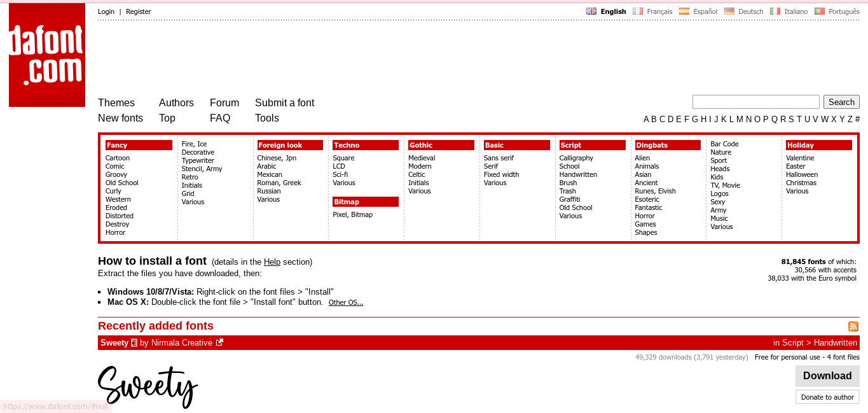Click the Other OS... link
This screenshot has height=413, width=868.
point(346,303)
